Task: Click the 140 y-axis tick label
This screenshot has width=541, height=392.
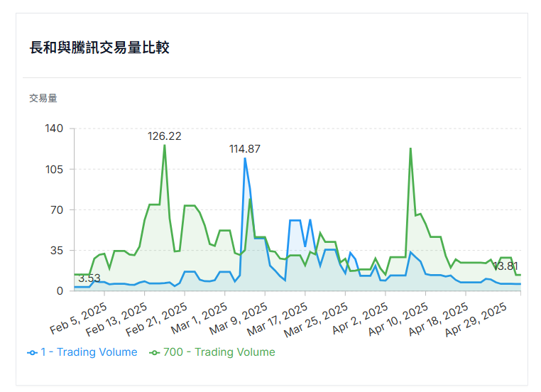Action: coord(54,129)
